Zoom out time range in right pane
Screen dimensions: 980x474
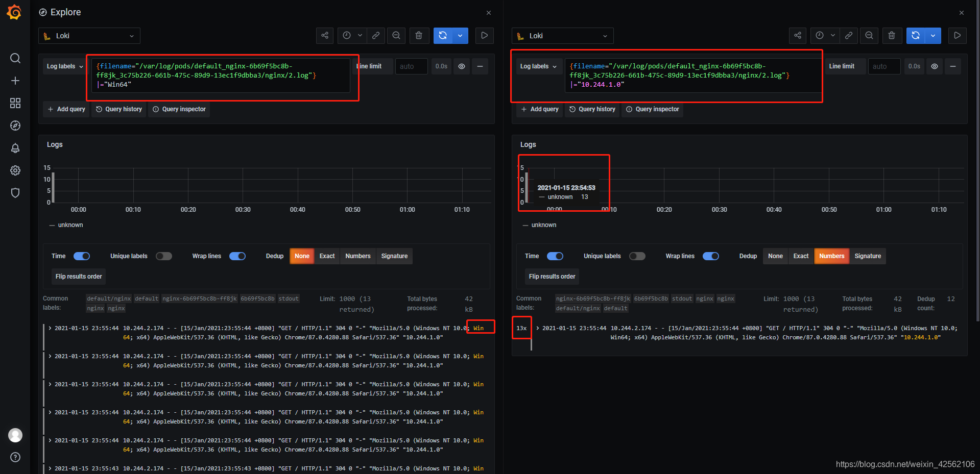869,36
